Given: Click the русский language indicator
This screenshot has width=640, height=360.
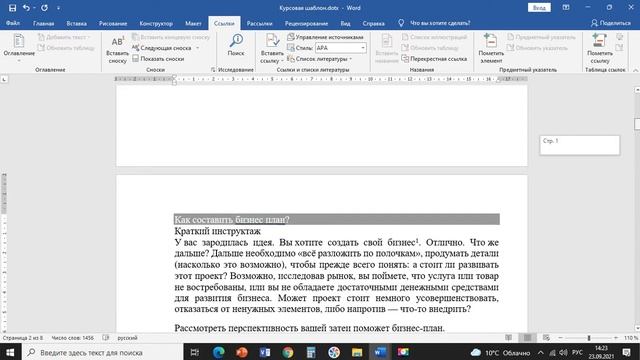Looking at the screenshot, I should (x=127, y=338).
